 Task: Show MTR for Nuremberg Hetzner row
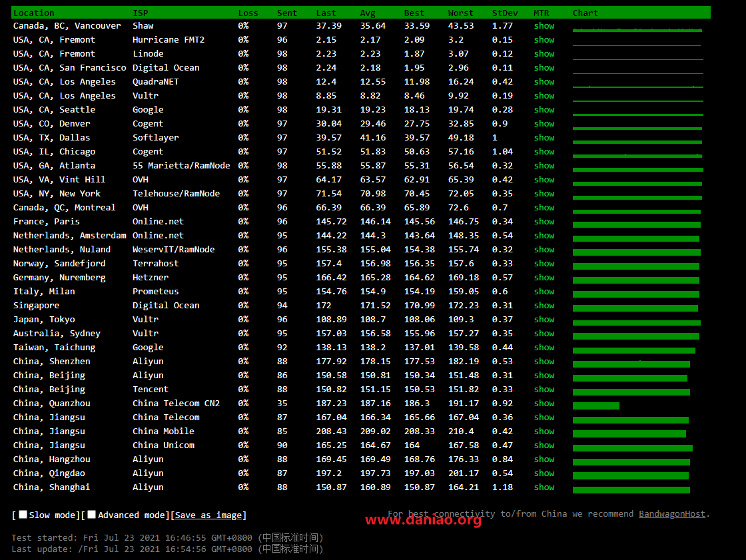544,278
